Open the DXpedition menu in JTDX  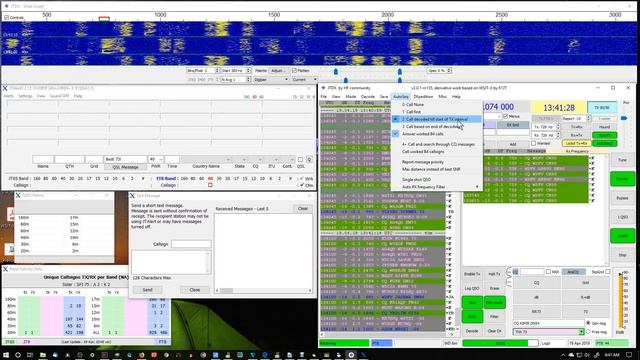423,97
